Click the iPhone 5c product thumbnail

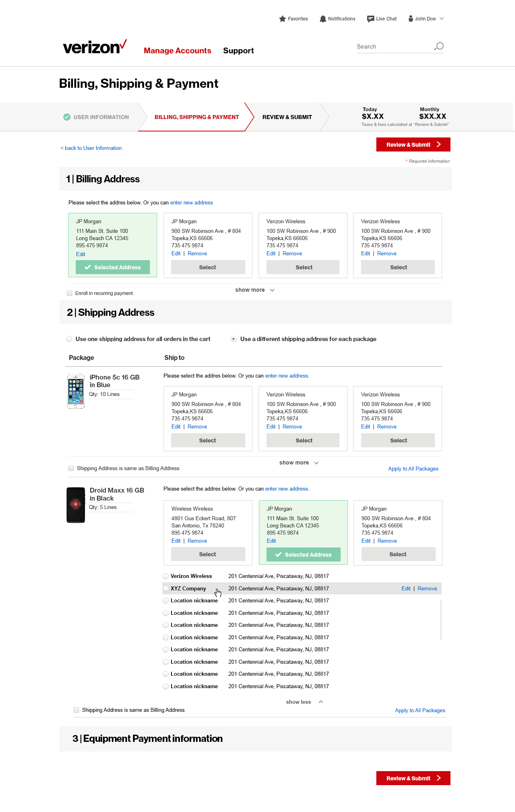[x=76, y=392]
